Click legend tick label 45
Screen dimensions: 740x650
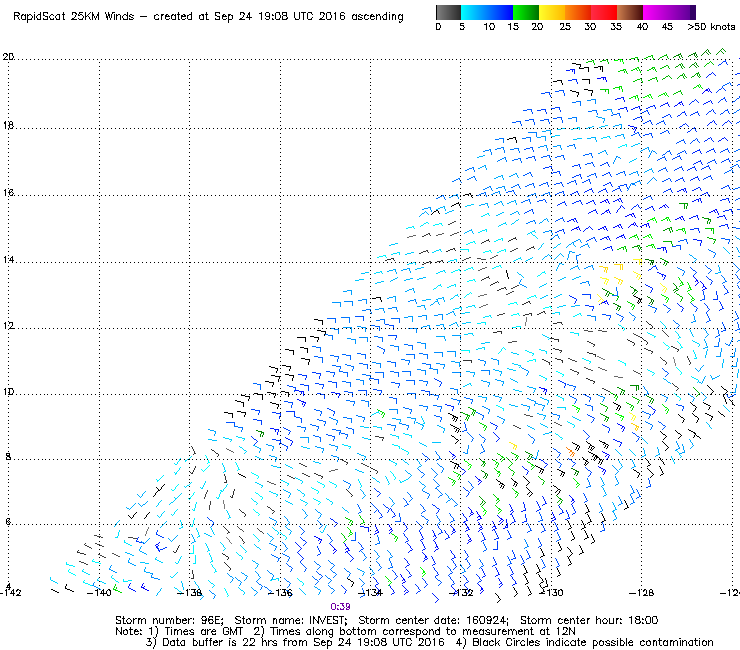pos(667,27)
